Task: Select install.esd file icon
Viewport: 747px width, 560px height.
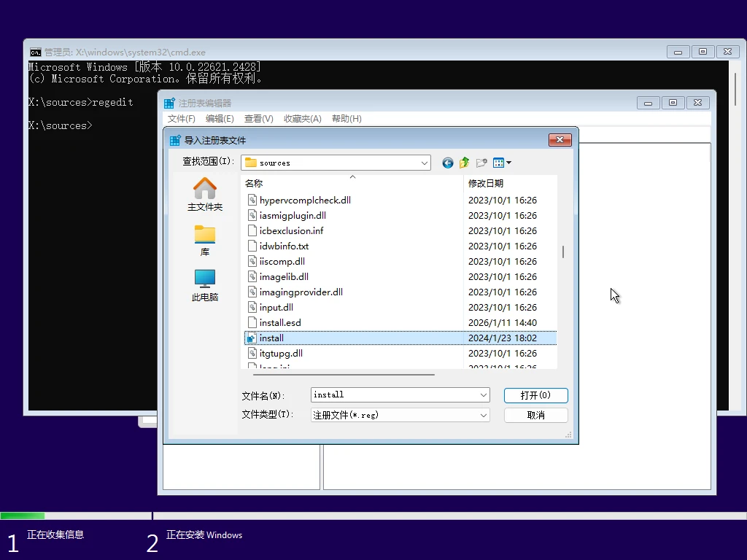Action: pyautogui.click(x=252, y=322)
